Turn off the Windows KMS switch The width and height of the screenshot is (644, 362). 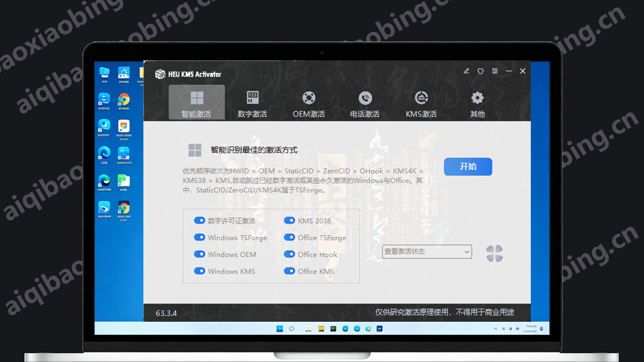click(x=199, y=271)
